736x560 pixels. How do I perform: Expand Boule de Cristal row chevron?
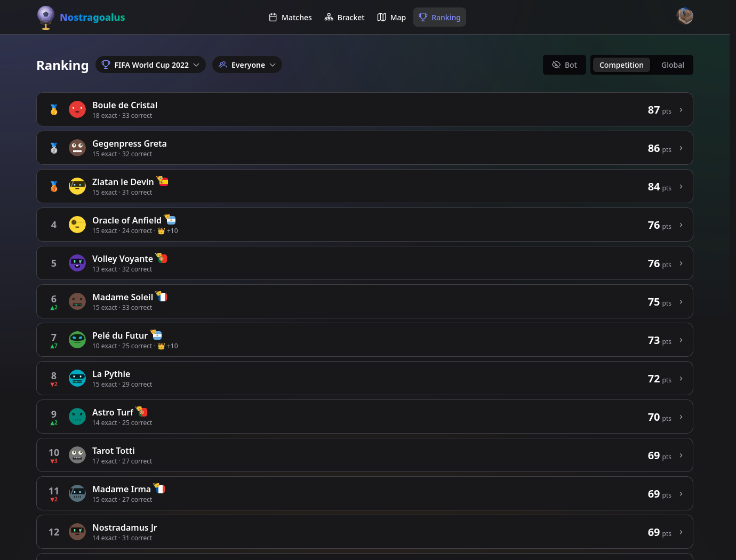click(681, 110)
